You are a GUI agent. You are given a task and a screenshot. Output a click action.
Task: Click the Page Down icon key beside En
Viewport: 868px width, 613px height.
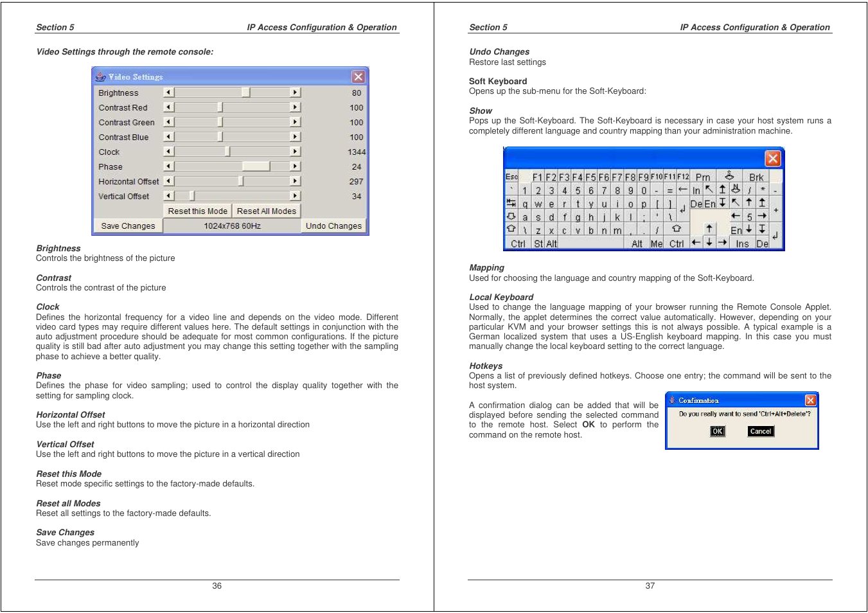pos(723,202)
